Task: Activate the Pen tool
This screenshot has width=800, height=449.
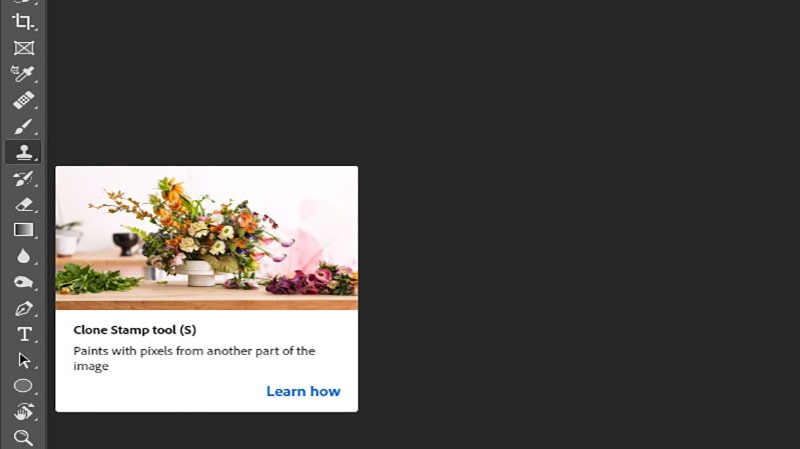Action: coord(23,309)
